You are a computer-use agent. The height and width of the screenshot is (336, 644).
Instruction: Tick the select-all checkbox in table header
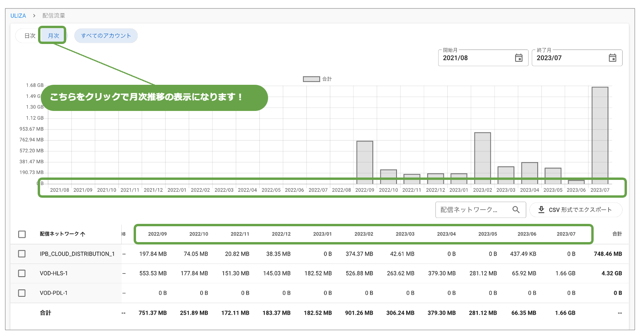(22, 234)
